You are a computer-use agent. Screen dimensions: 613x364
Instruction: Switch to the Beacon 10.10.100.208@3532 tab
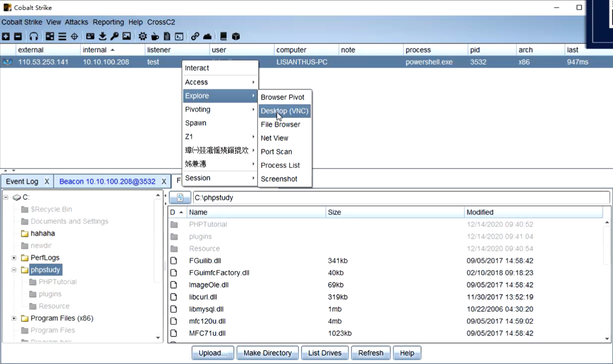[x=107, y=181]
